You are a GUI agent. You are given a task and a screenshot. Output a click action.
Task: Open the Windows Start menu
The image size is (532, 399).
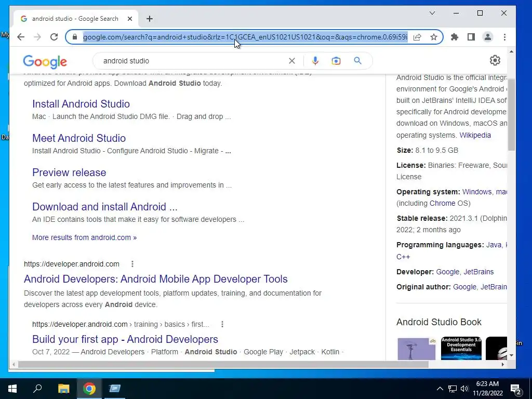(x=12, y=389)
